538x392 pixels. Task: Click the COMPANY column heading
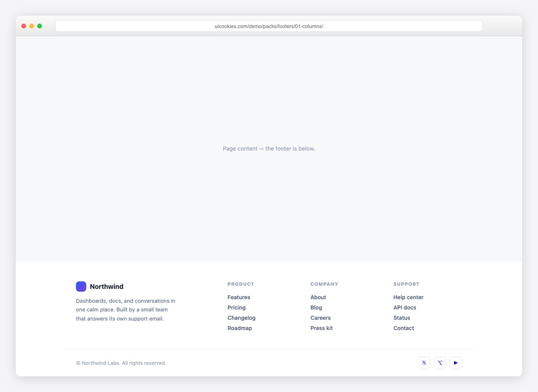(325, 284)
